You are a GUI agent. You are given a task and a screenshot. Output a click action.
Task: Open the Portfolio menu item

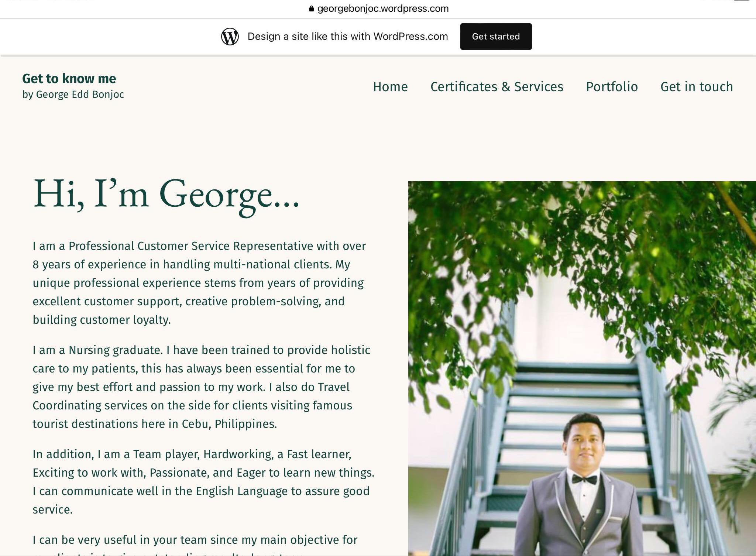[x=612, y=87]
